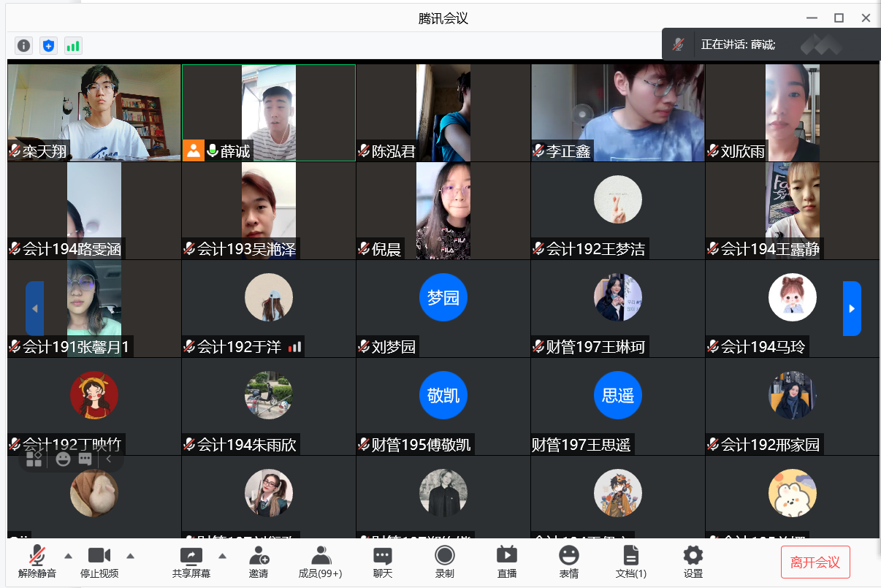
Task: Collapse the floating toolbar with chevron
Action: click(109, 459)
